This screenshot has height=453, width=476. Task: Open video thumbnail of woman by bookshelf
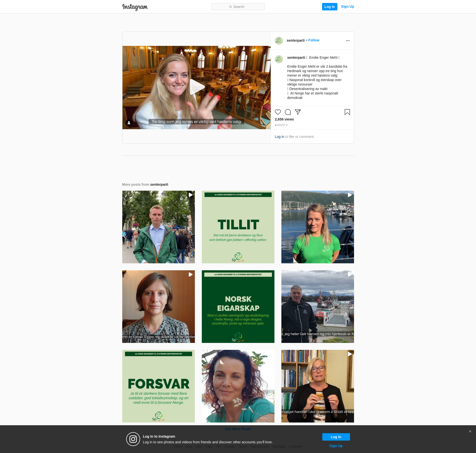[318, 386]
